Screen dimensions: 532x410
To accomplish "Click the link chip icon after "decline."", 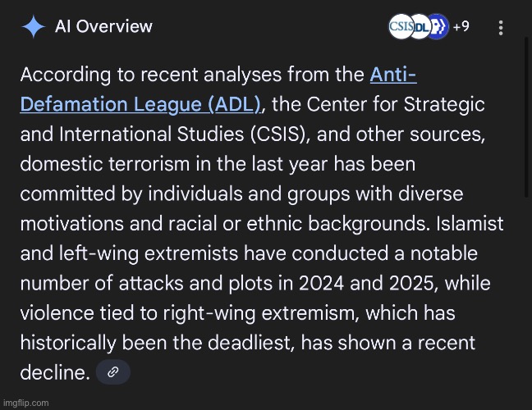I will pyautogui.click(x=113, y=371).
